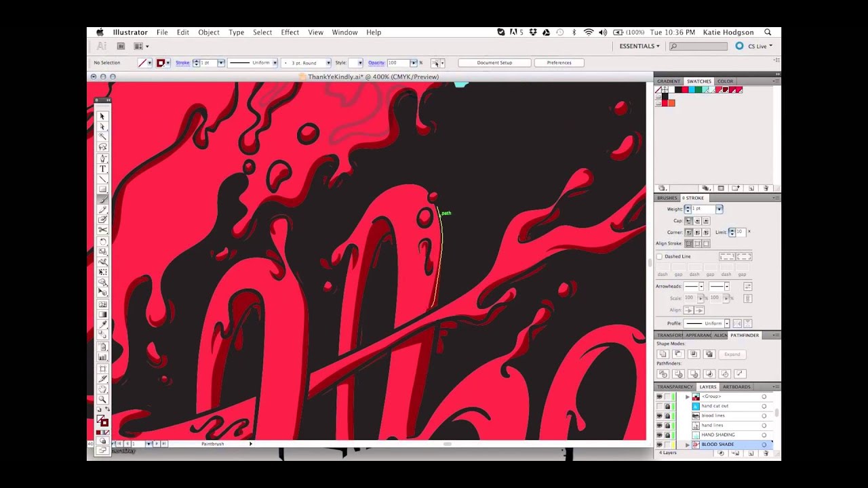Open the stroke Profile dropdown in Stroke panel
868x488 pixels.
[x=726, y=323]
